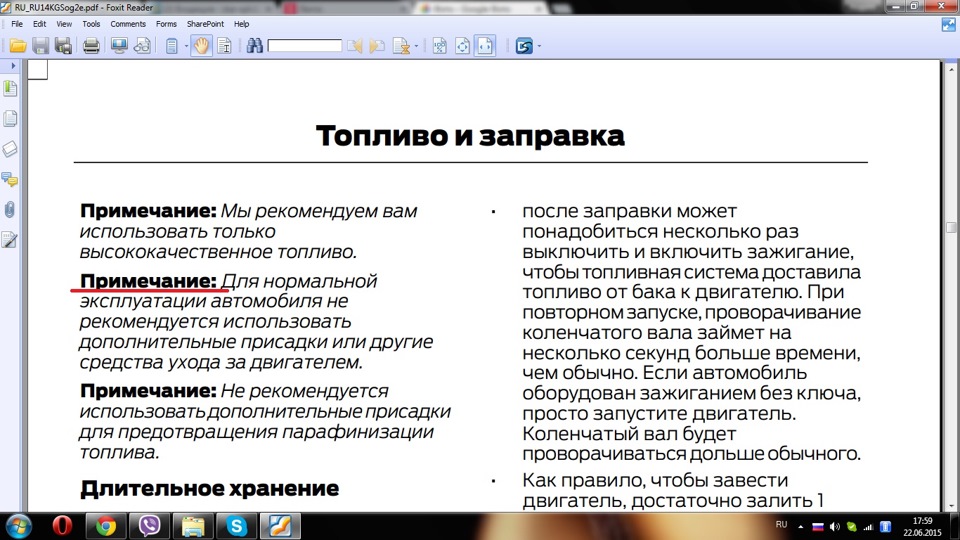Screen dimensions: 960x540
Task: Open the Attachments paperclip panel
Action: click(10, 209)
